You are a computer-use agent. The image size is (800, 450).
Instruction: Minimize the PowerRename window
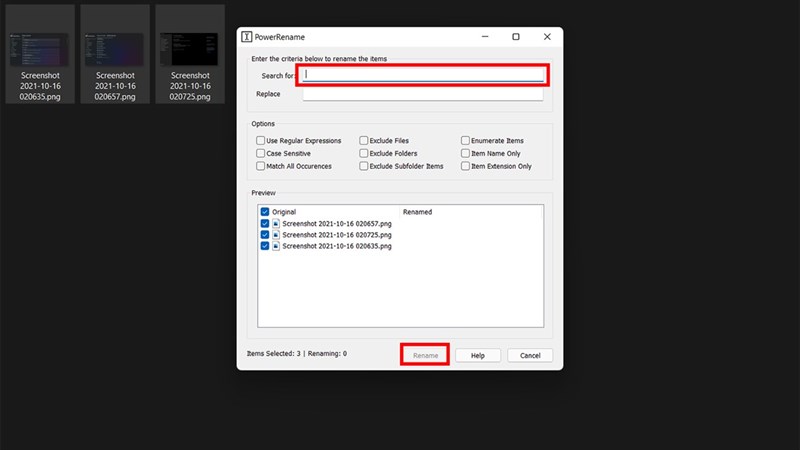485,37
